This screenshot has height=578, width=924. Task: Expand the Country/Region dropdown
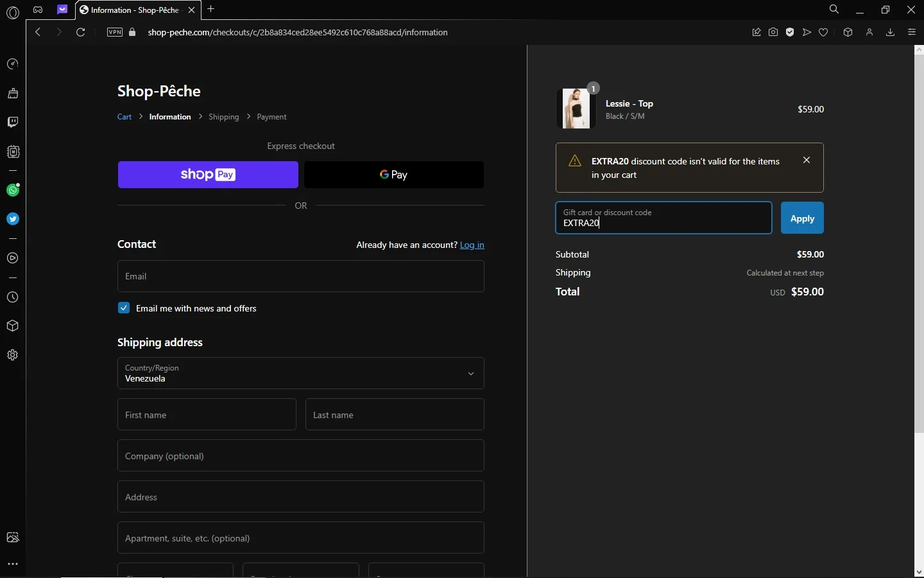coord(301,373)
